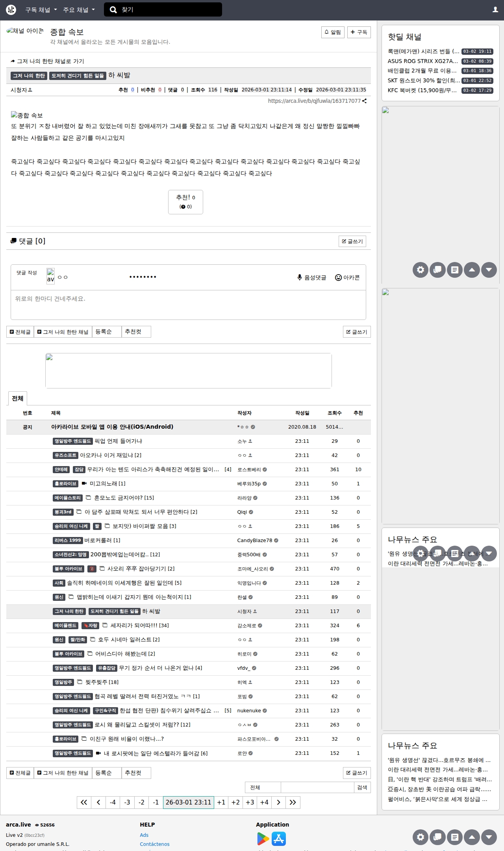Open hot deal SKT 원스토어 30% 할인
Screen dimensions: 504x851
(424, 80)
